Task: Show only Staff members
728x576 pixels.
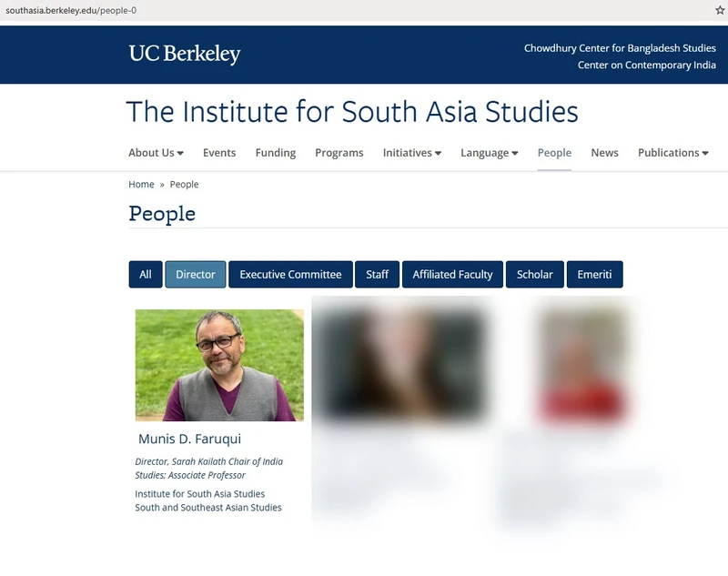Action: (x=377, y=274)
